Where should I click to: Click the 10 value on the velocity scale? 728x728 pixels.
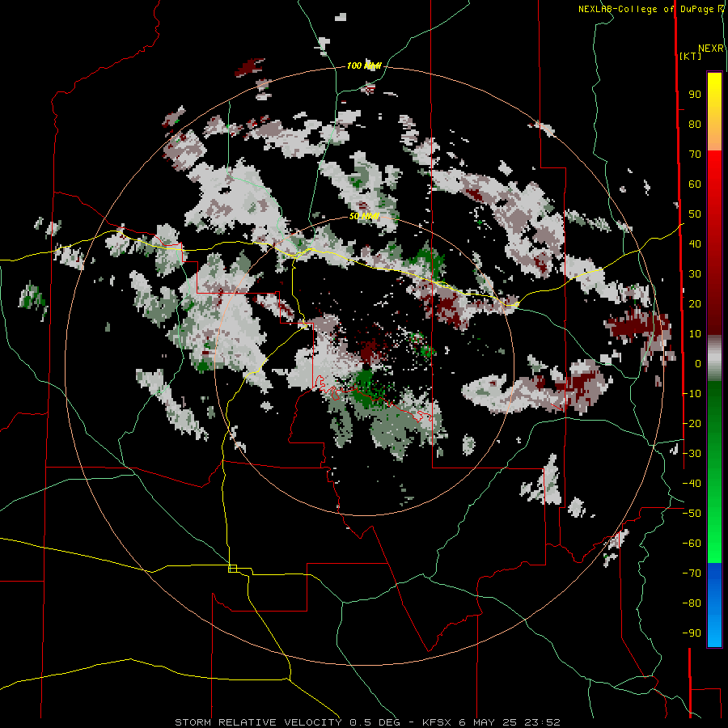pyautogui.click(x=695, y=334)
